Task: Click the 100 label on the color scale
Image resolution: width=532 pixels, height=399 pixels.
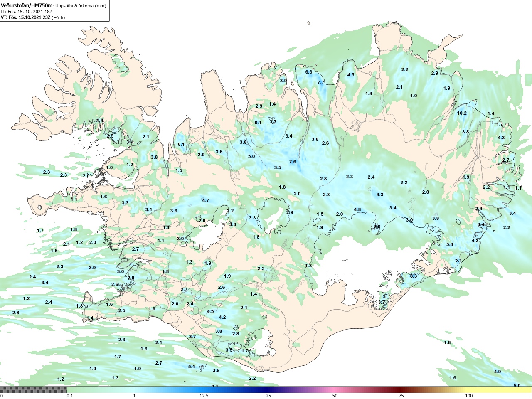Action: (469, 396)
